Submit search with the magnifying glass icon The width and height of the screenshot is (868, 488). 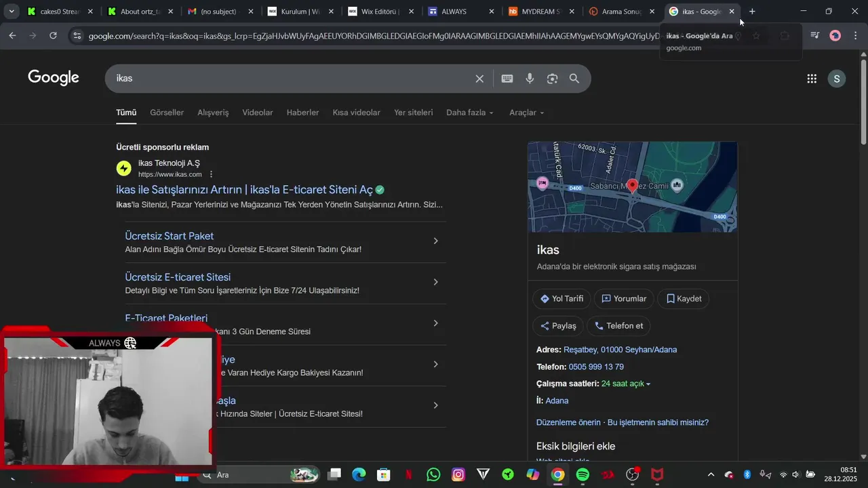tap(574, 79)
